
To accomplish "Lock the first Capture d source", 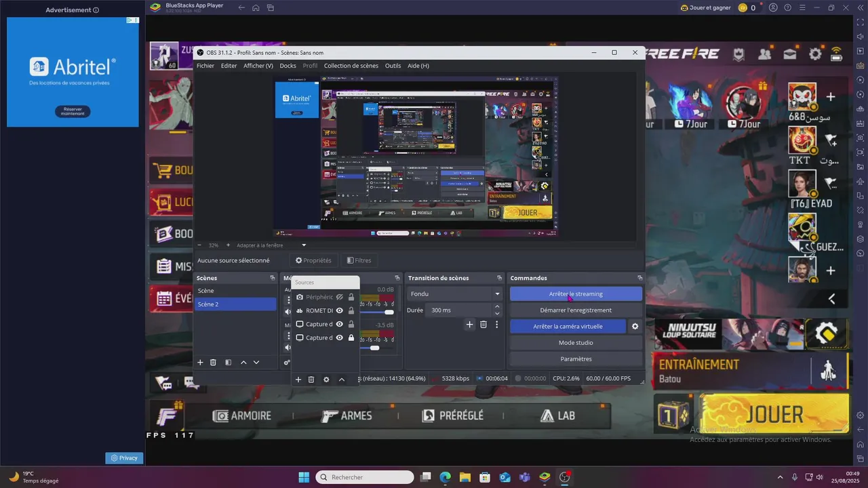I will (351, 324).
